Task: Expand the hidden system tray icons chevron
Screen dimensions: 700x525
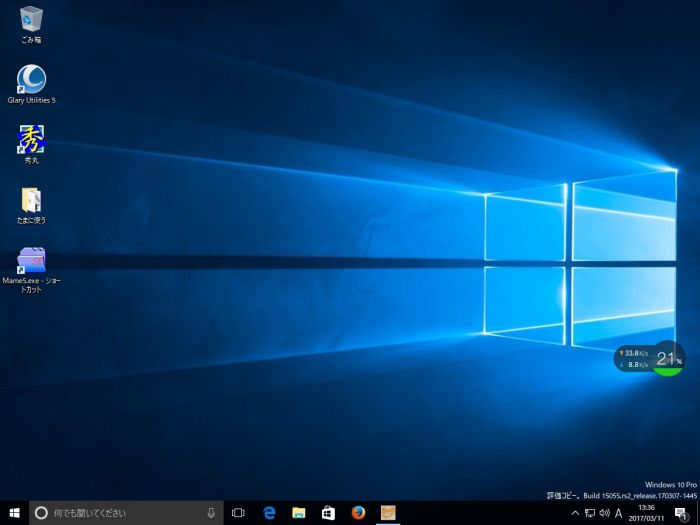Action: click(x=574, y=513)
